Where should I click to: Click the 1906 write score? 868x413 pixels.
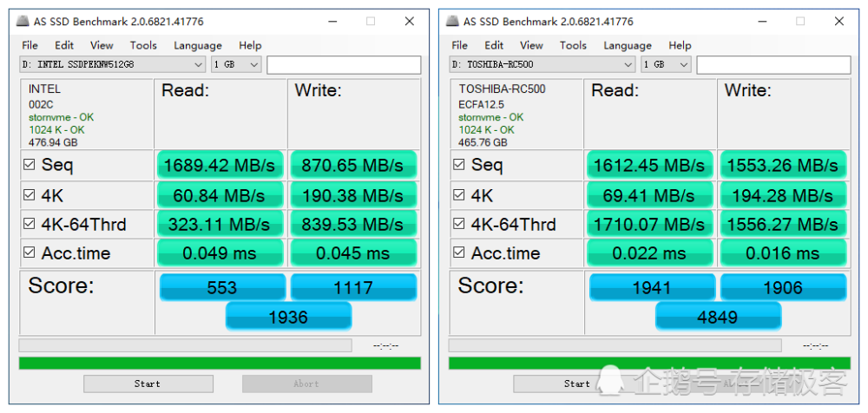point(783,287)
